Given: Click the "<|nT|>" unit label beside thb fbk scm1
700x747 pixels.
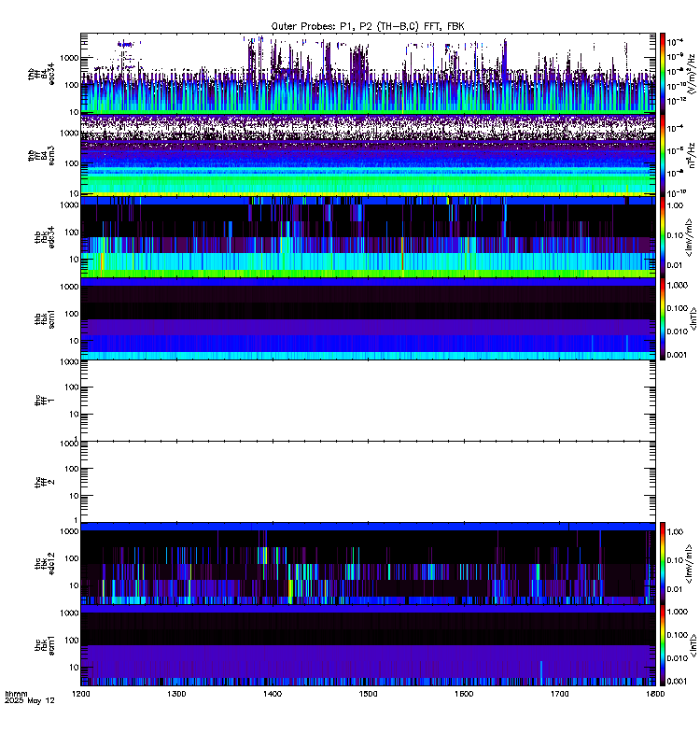Looking at the screenshot, I should pyautogui.click(x=693, y=318).
